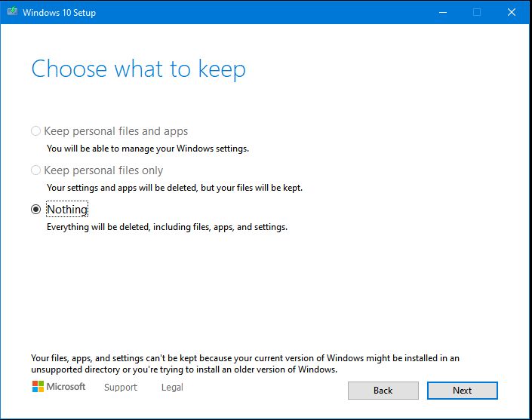Image resolution: width=532 pixels, height=420 pixels.
Task: Select the Nothing radio button
Action: pos(35,210)
